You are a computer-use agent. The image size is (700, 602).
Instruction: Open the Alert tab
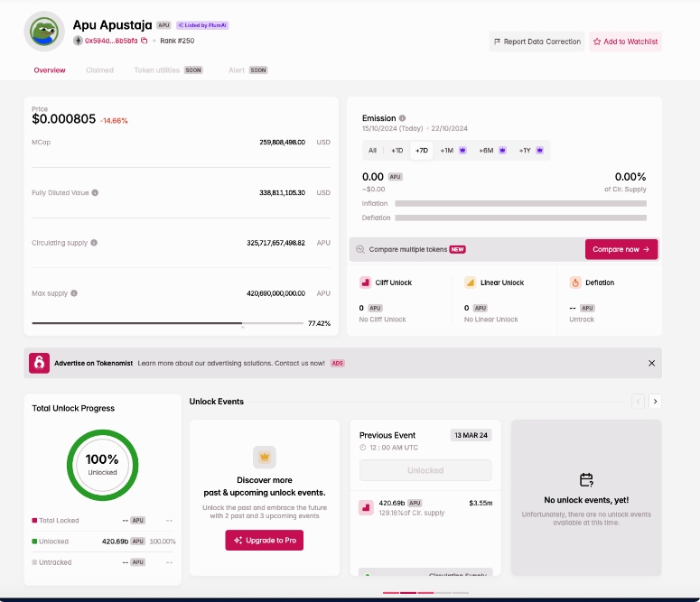(247, 70)
